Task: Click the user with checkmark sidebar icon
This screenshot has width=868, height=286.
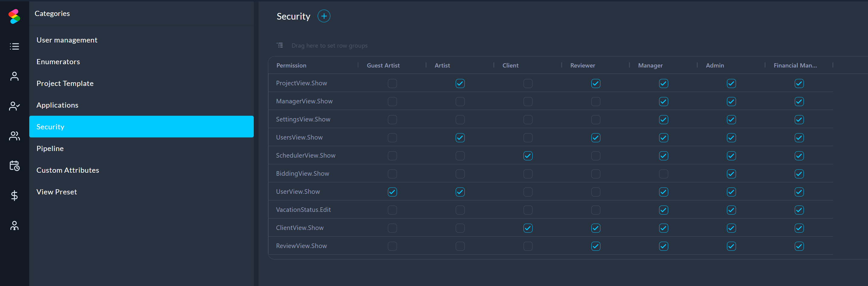Action: [14, 106]
